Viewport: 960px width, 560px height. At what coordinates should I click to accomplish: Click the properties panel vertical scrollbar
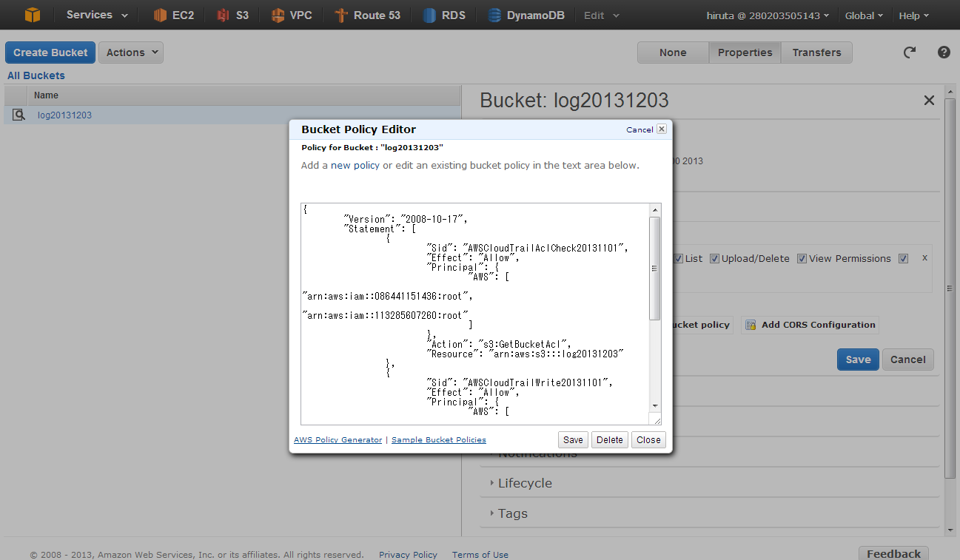pos(950,289)
